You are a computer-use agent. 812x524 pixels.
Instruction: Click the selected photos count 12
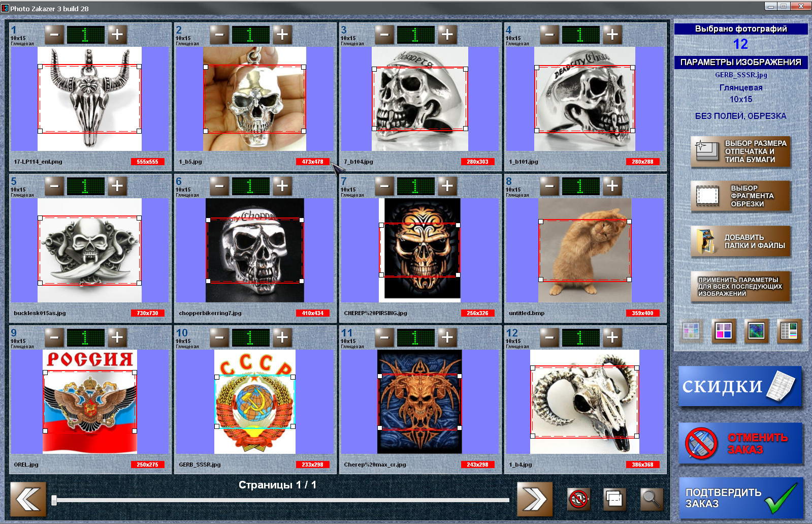click(x=740, y=44)
